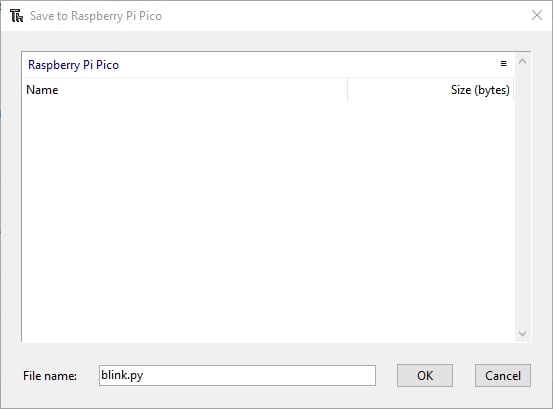This screenshot has width=553, height=409.
Task: Open the hamburger menu beside Raspberry Pi Pico
Action: (503, 63)
